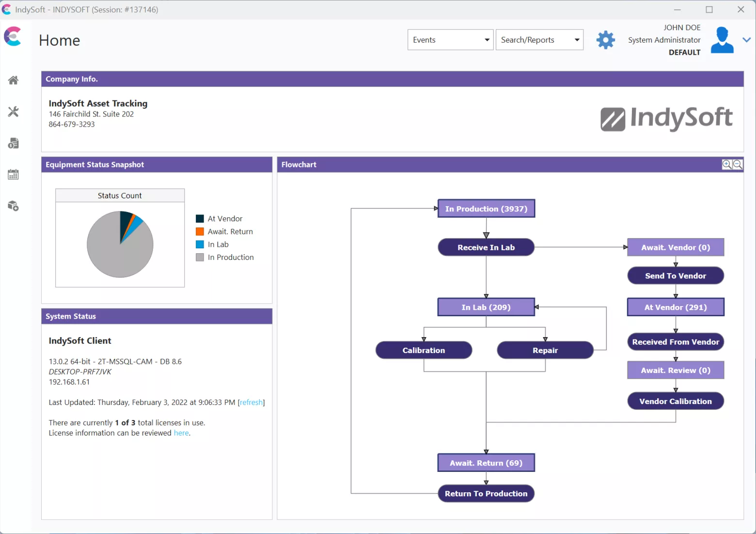The image size is (756, 534).
Task: Open settings with the blue gear icon
Action: 605,40
